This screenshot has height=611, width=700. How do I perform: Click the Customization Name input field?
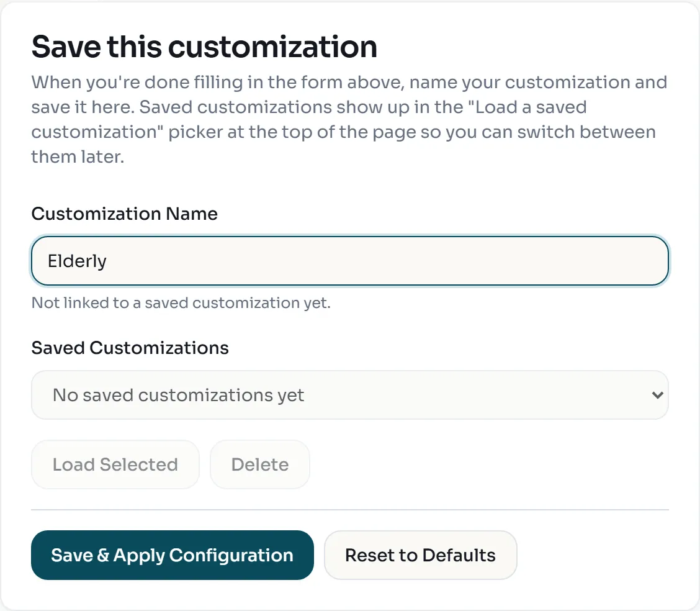point(349,261)
